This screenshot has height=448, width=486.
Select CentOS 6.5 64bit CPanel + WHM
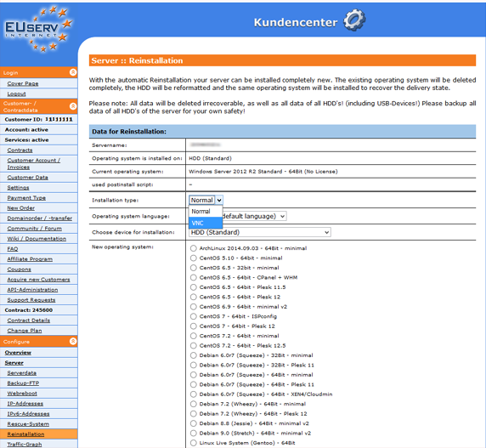pyautogui.click(x=194, y=277)
